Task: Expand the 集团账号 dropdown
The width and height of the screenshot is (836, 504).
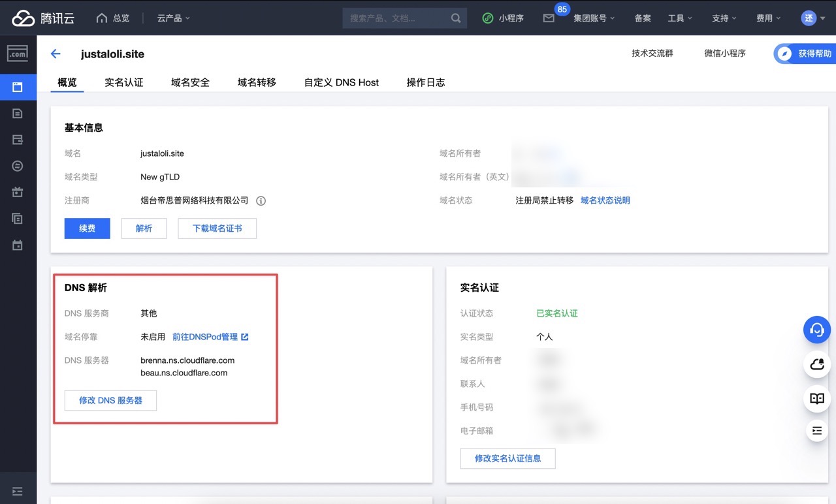Action: point(594,18)
